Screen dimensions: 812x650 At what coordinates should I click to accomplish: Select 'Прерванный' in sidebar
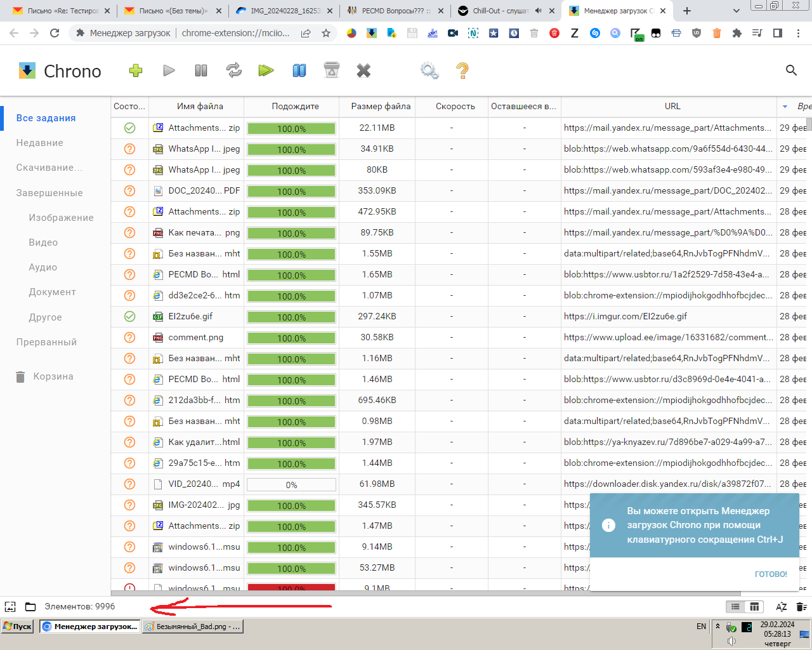(x=46, y=342)
